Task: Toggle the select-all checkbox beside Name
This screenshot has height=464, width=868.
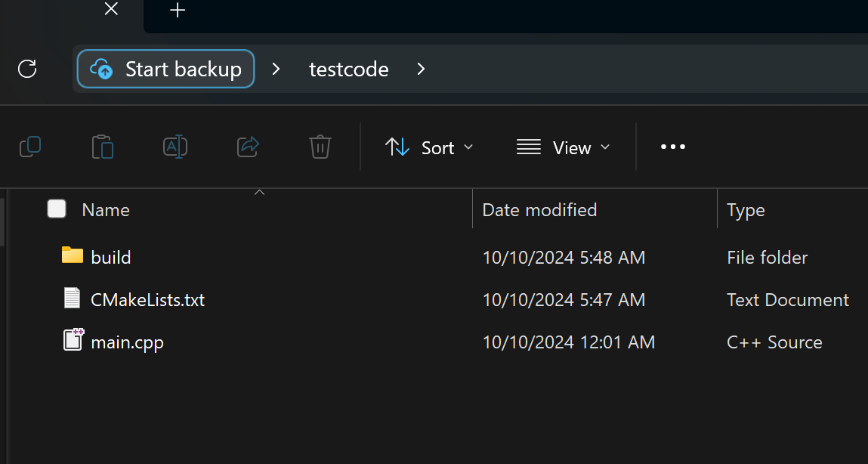Action: pos(57,209)
